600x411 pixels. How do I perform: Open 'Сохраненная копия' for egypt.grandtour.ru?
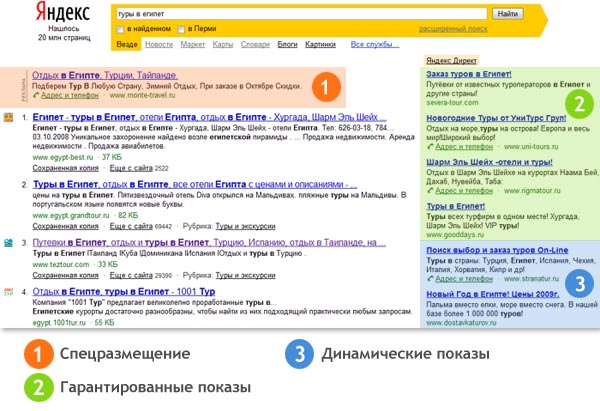(65, 226)
